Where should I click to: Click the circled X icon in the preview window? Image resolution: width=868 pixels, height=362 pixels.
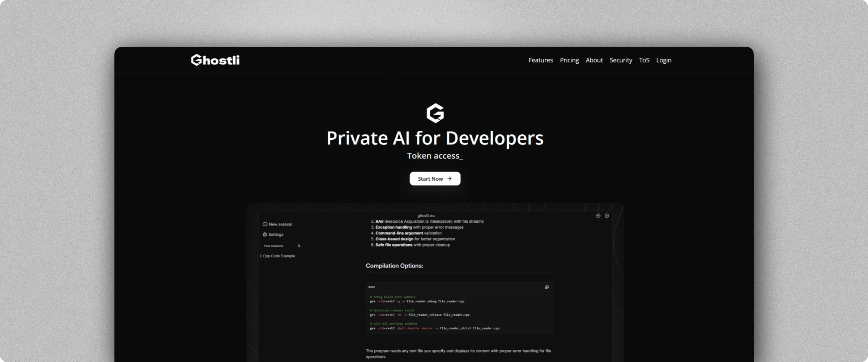[607, 215]
